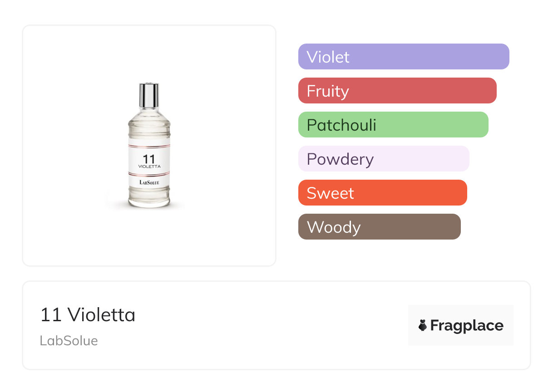Click the 11 Violetta title heading

88,314
